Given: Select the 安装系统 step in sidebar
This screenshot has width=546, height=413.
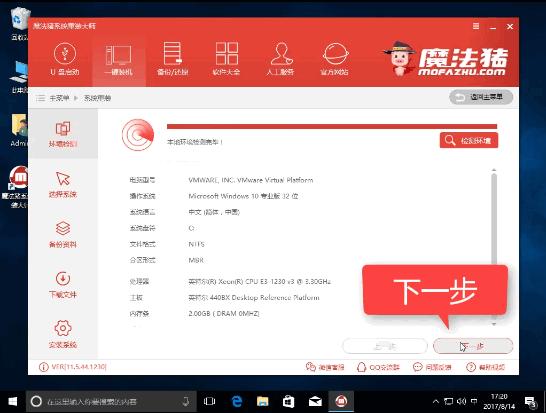Looking at the screenshot, I should coord(63,334).
